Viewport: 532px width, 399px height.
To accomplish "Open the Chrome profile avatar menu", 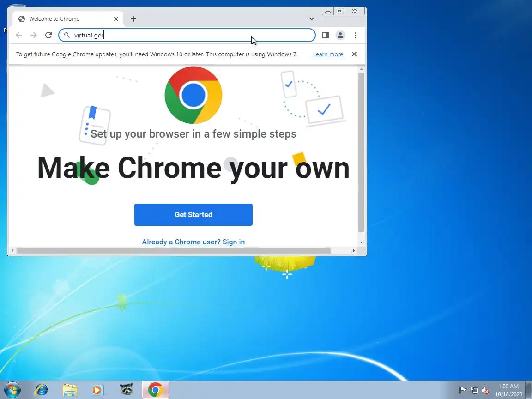I will point(340,35).
